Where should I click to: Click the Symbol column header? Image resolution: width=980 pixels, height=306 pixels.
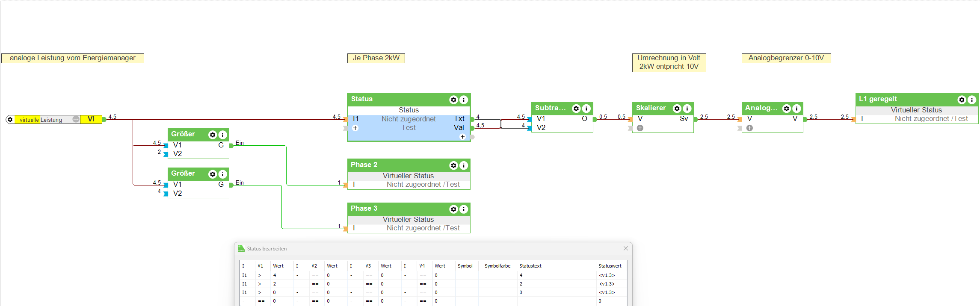click(x=465, y=266)
